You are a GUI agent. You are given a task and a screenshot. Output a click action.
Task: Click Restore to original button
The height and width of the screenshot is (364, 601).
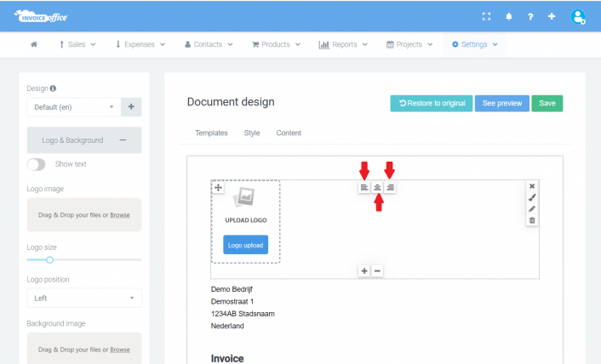point(432,104)
